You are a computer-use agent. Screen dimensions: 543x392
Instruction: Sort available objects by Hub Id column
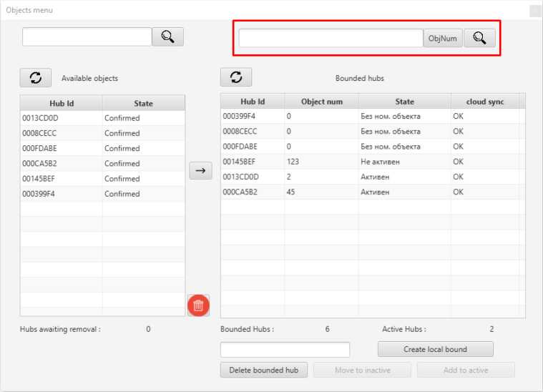click(x=62, y=103)
